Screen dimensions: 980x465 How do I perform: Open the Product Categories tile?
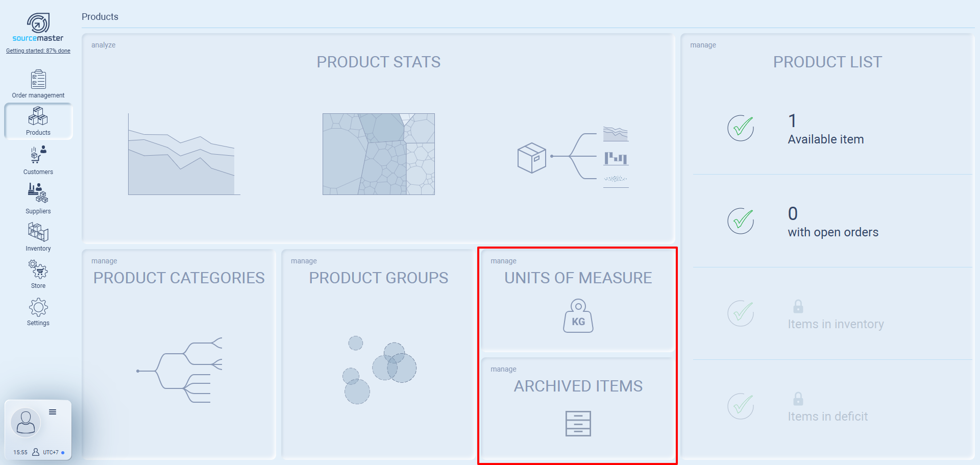pyautogui.click(x=179, y=354)
